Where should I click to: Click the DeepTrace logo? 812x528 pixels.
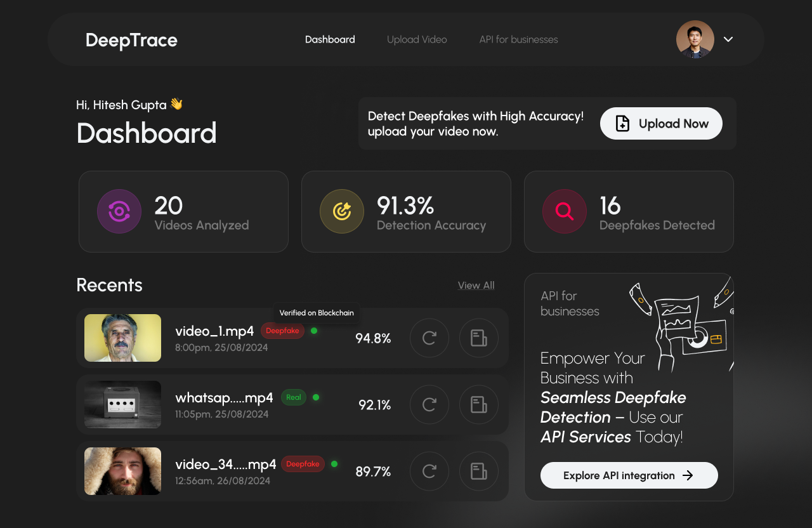[x=131, y=40]
